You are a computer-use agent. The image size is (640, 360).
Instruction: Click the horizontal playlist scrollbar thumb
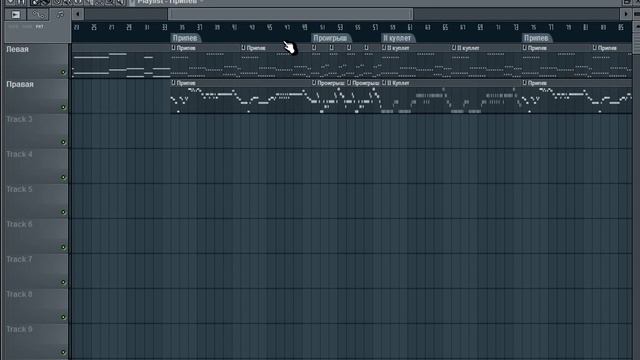coord(290,14)
